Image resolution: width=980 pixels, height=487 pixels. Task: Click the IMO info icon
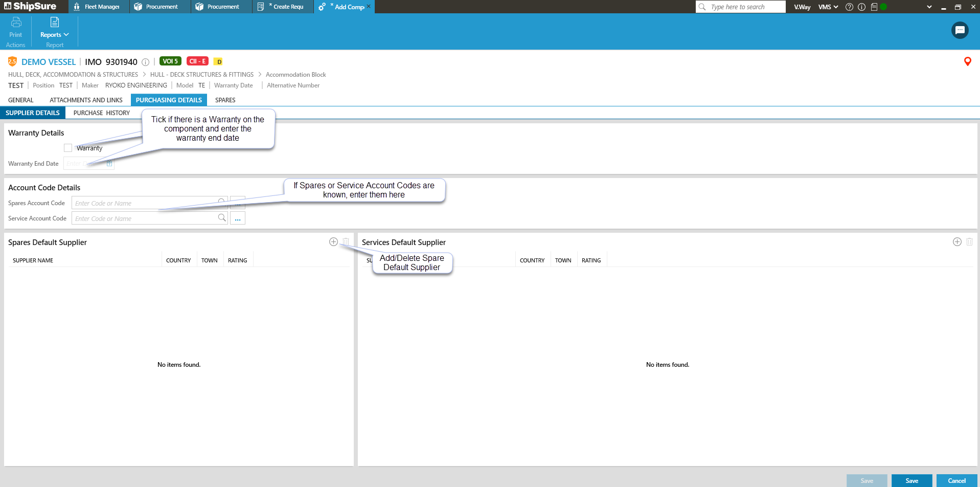click(x=145, y=62)
